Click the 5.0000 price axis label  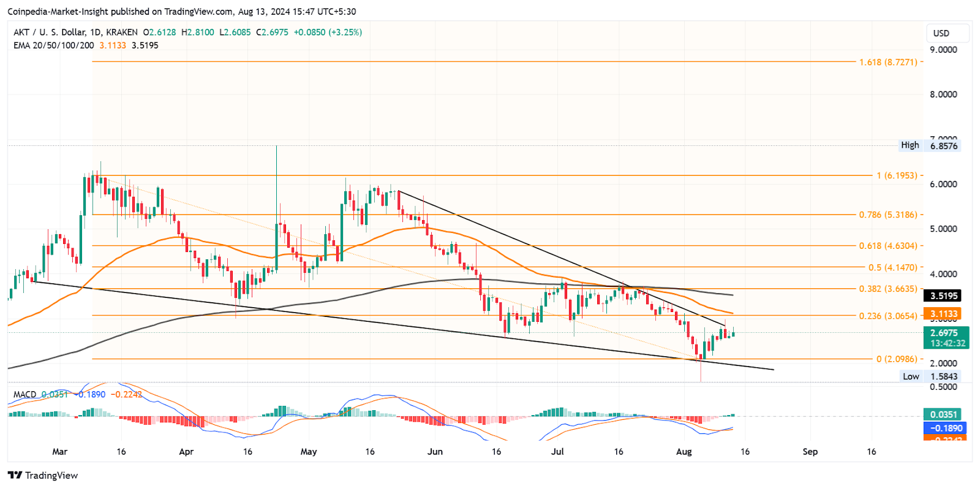click(943, 229)
